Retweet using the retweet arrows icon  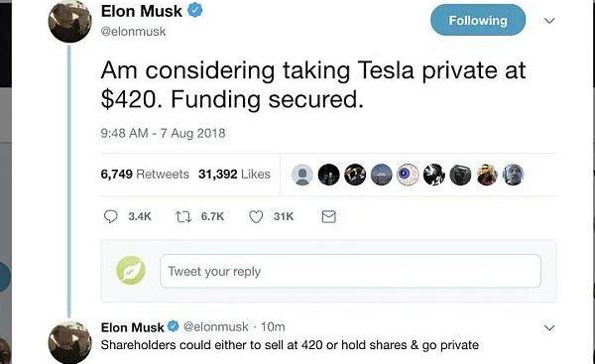(182, 217)
